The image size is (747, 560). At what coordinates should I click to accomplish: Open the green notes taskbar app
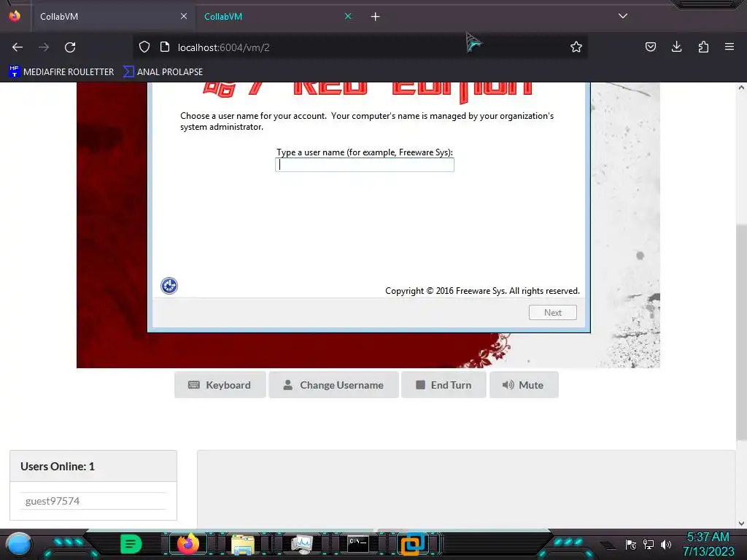[x=131, y=544]
